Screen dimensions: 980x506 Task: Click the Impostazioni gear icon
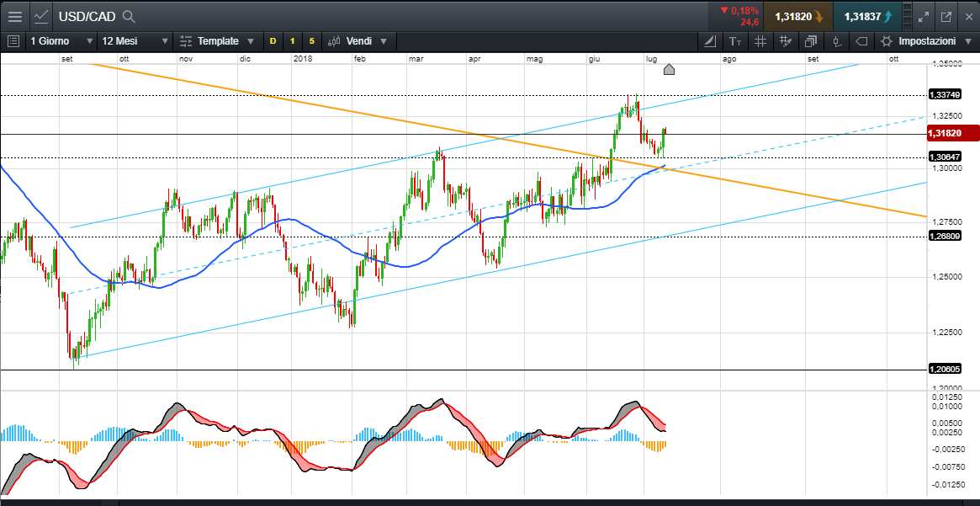pos(887,42)
